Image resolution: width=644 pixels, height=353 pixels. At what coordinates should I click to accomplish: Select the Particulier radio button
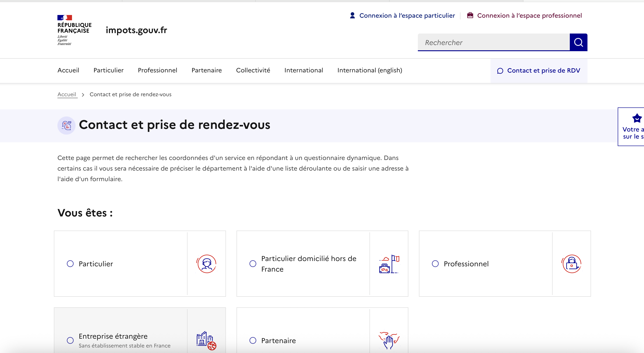pos(70,264)
